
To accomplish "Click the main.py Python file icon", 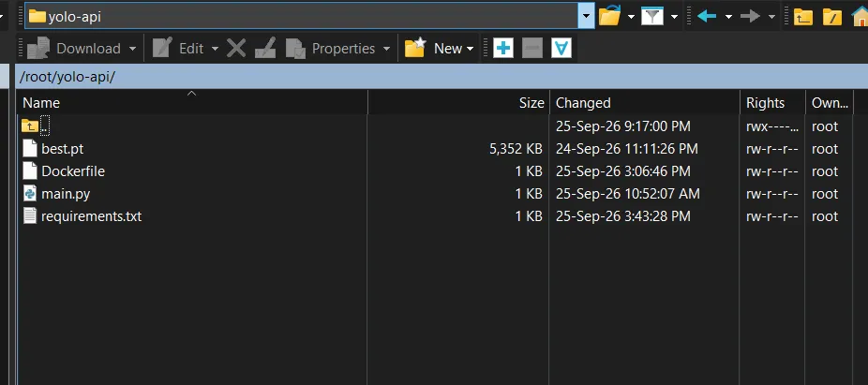I will point(30,194).
